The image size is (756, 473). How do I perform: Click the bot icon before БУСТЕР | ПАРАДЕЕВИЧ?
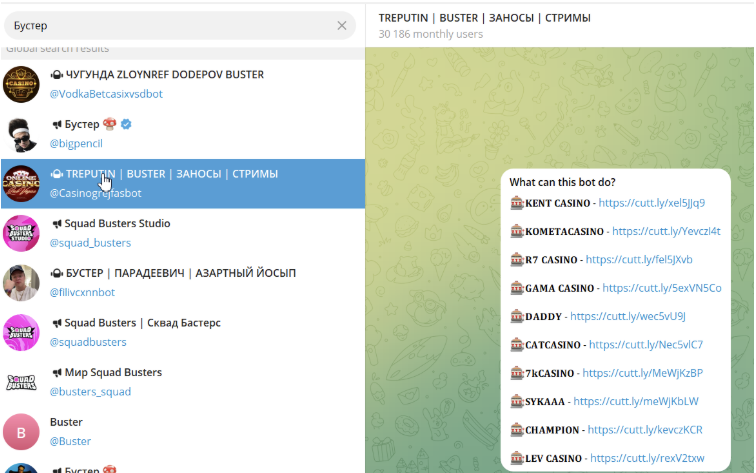(x=56, y=273)
